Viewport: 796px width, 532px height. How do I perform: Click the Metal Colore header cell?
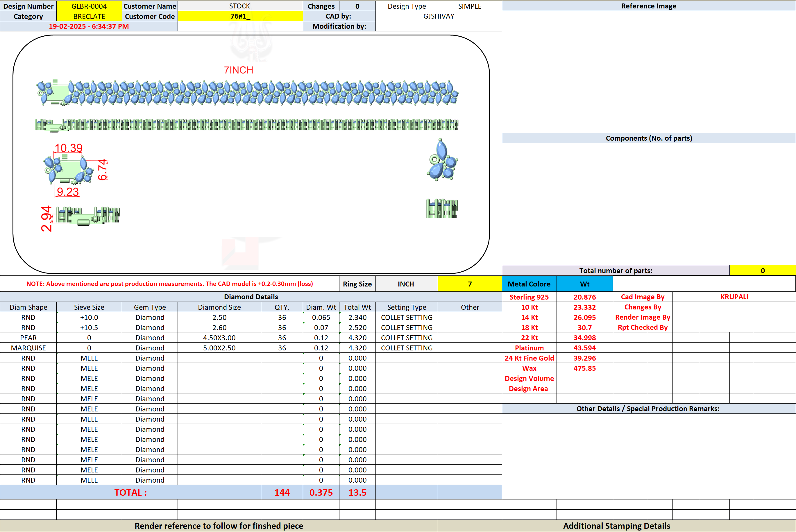click(x=529, y=284)
